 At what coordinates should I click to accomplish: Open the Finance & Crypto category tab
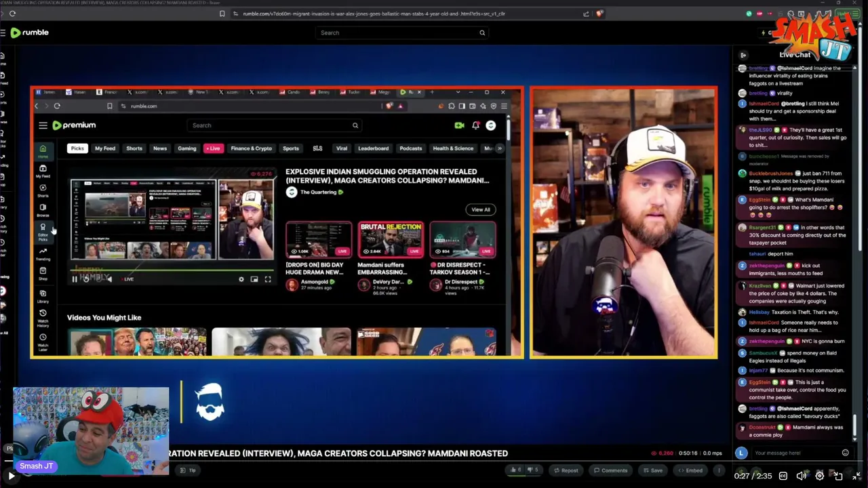pos(252,148)
